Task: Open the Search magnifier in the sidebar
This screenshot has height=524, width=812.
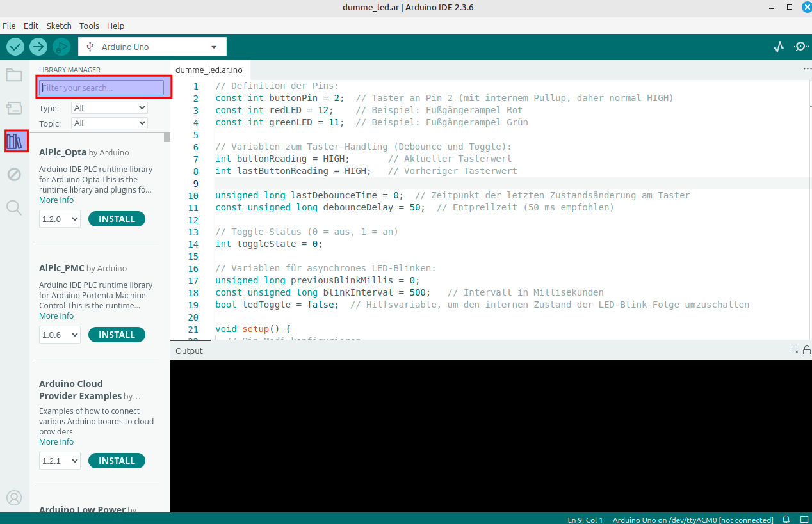Action: click(14, 207)
